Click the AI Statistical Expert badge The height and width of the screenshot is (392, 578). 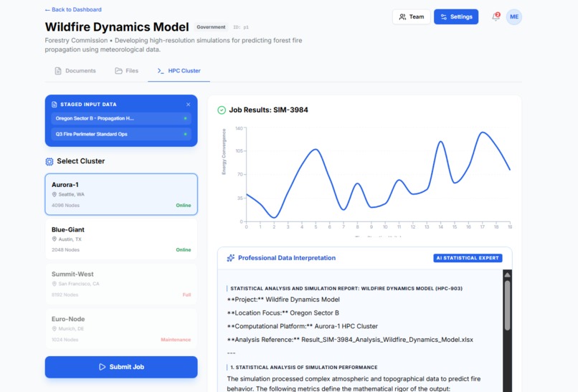[x=468, y=258]
